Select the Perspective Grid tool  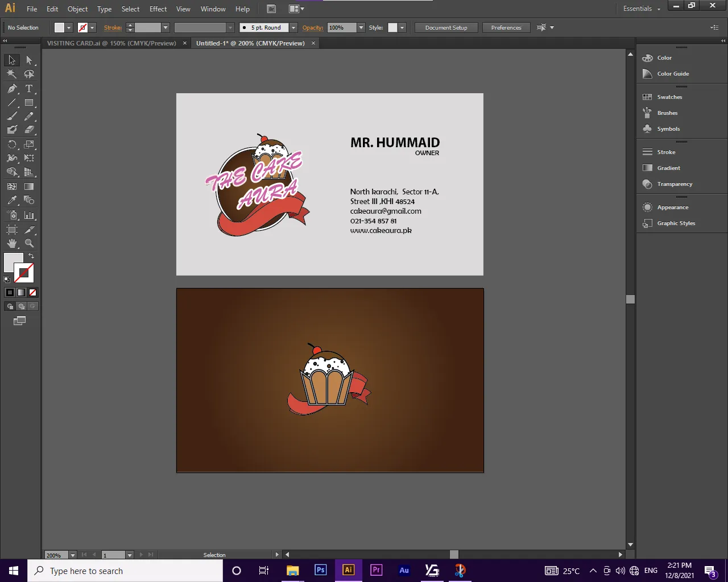pos(29,172)
